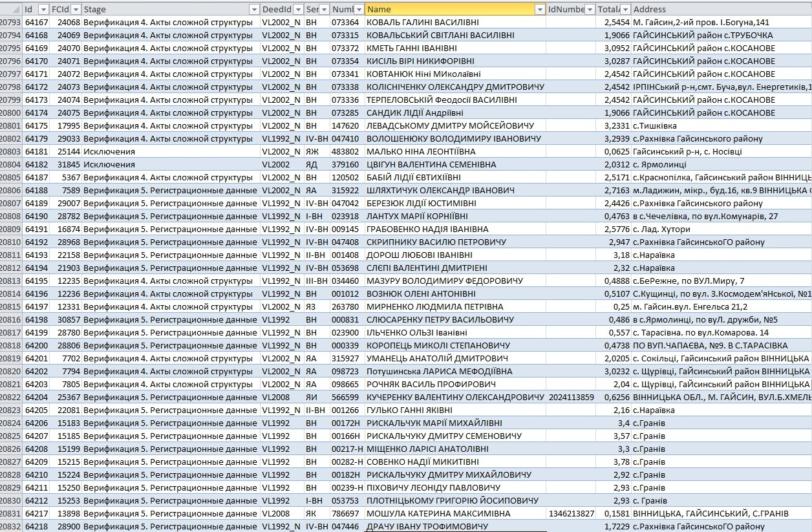Select name cell ЛЕВАДСЬКОМУ ДМИТРУ МОЙСЕЙОВИЧУ
The width and height of the screenshot is (812, 532).
(x=456, y=126)
